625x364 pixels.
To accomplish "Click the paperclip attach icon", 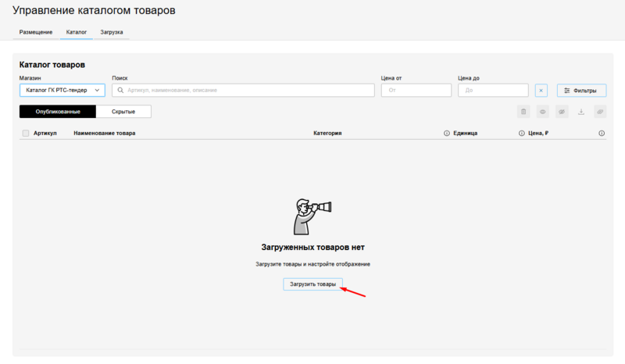I will click(600, 112).
